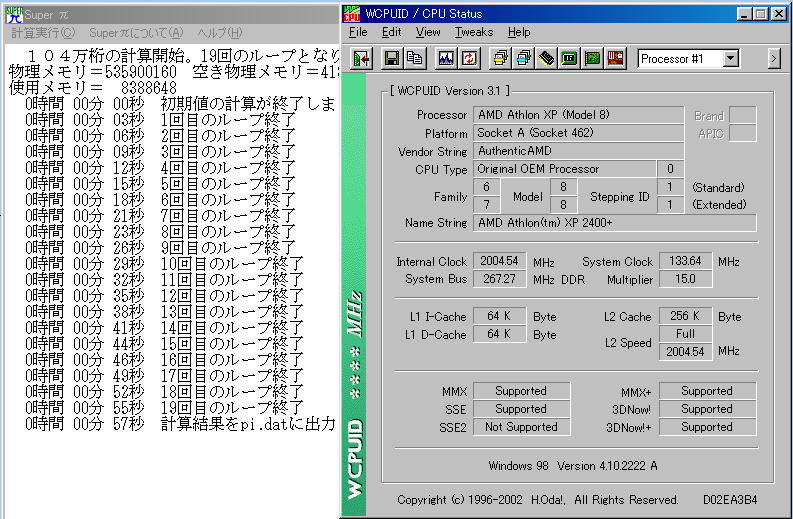Click the empty APIC value box
The image size is (793, 519).
(x=743, y=134)
